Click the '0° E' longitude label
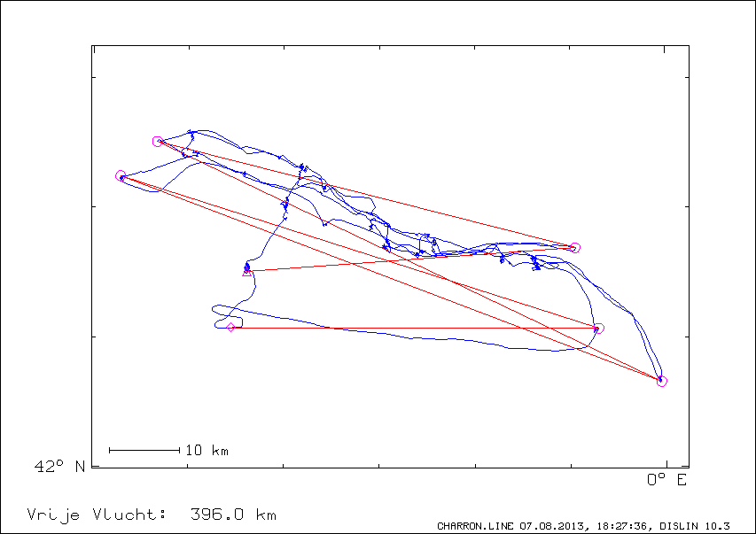The image size is (756, 534). coord(666,480)
